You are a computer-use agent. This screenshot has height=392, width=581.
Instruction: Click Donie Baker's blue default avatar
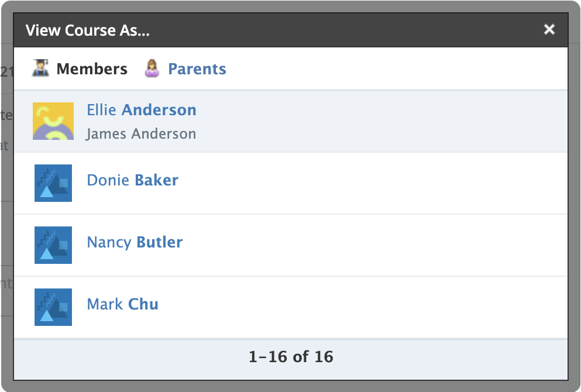[x=53, y=183]
